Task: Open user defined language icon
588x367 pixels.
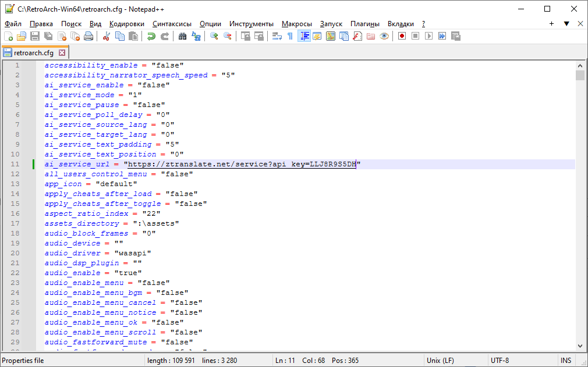Action: tap(317, 36)
